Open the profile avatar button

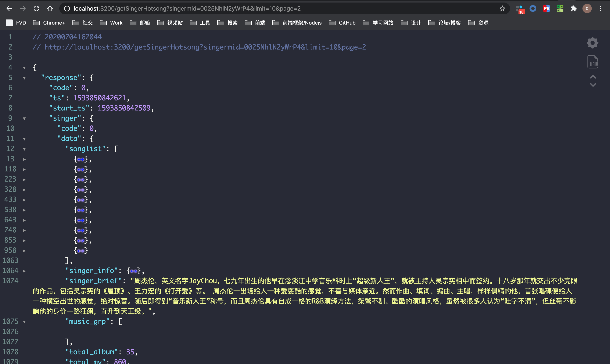[587, 9]
